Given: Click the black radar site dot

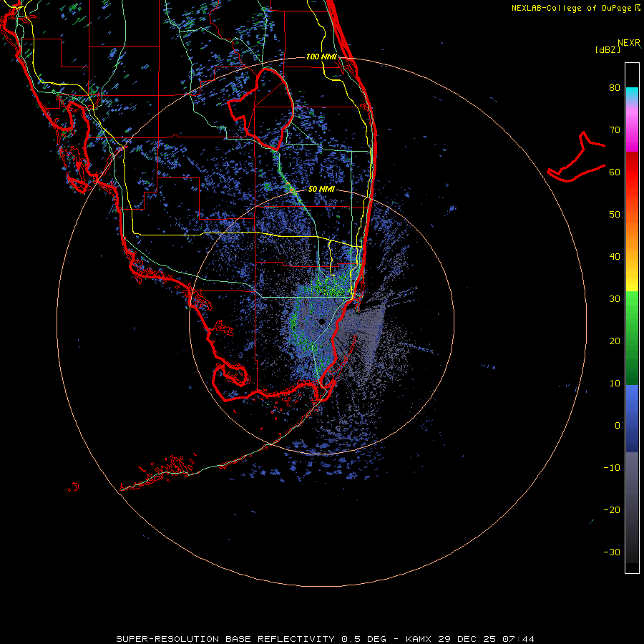Looking at the screenshot, I should tap(322, 321).
